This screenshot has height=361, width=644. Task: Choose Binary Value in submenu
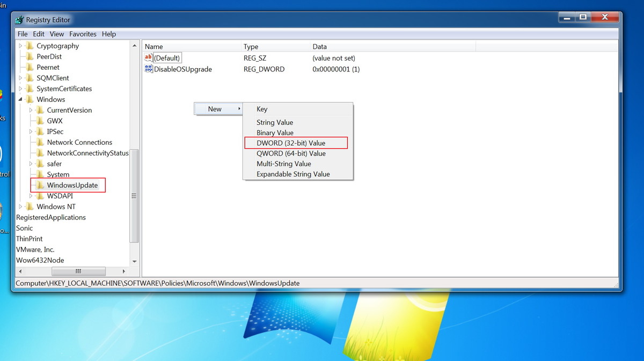(298, 132)
